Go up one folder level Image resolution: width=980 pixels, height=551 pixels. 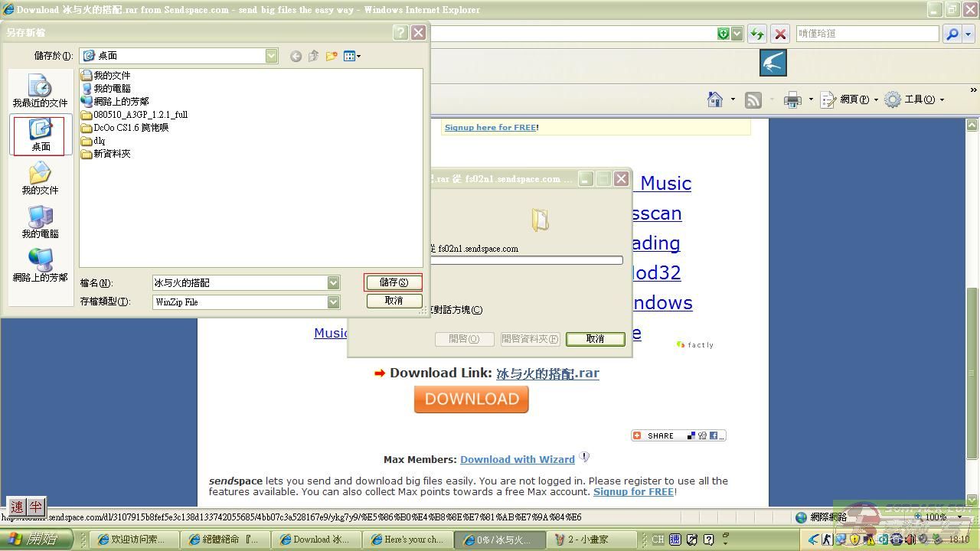[313, 56]
